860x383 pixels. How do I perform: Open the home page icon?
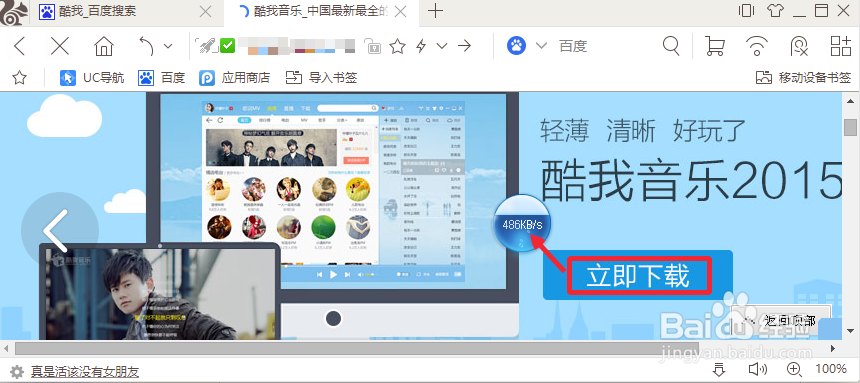pos(103,46)
